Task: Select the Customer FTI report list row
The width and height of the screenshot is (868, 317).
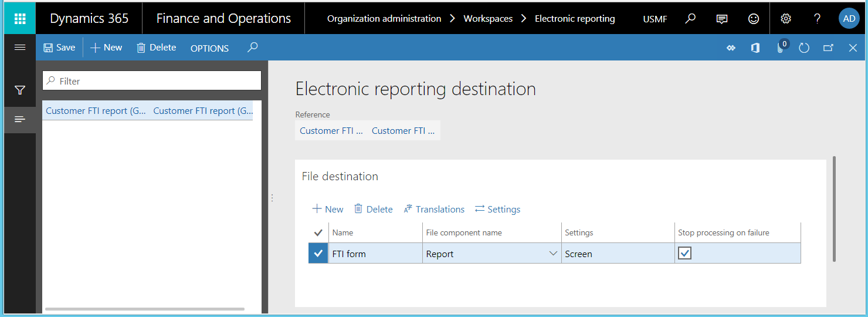Action: click(x=147, y=110)
